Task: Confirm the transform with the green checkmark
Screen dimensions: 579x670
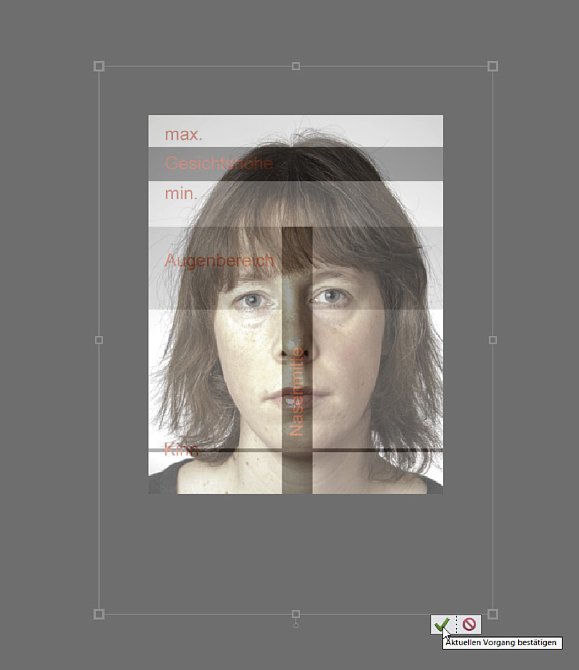Action: click(x=442, y=624)
